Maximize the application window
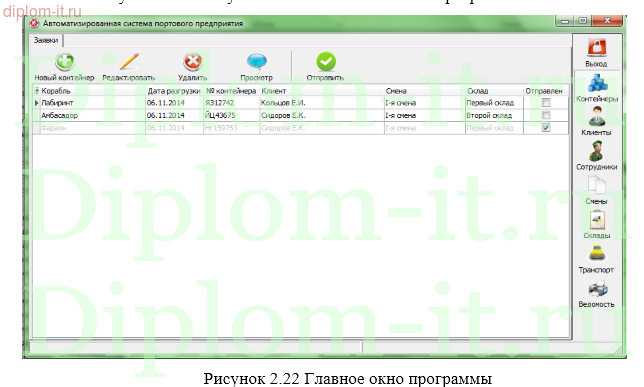Viewport: 644px width, 387px height. (x=582, y=21)
